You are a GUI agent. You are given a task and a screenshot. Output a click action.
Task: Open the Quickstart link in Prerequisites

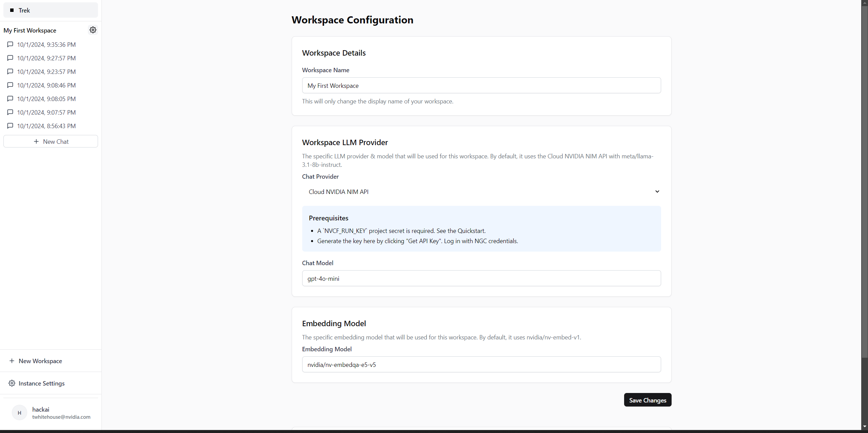[x=471, y=231]
